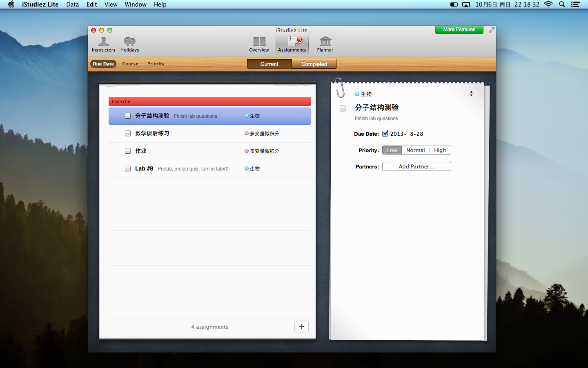Click the due date 2013-8-28 field
Screen dimensions: 588x368
point(406,134)
